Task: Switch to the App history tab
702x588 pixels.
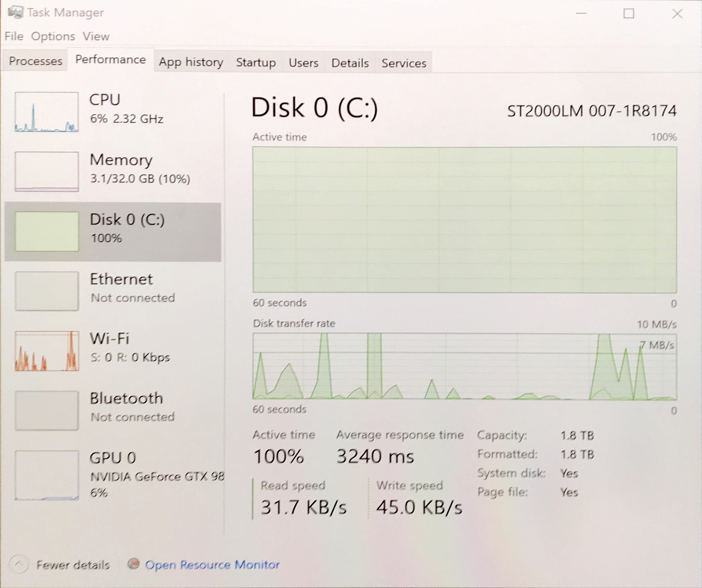Action: tap(191, 62)
